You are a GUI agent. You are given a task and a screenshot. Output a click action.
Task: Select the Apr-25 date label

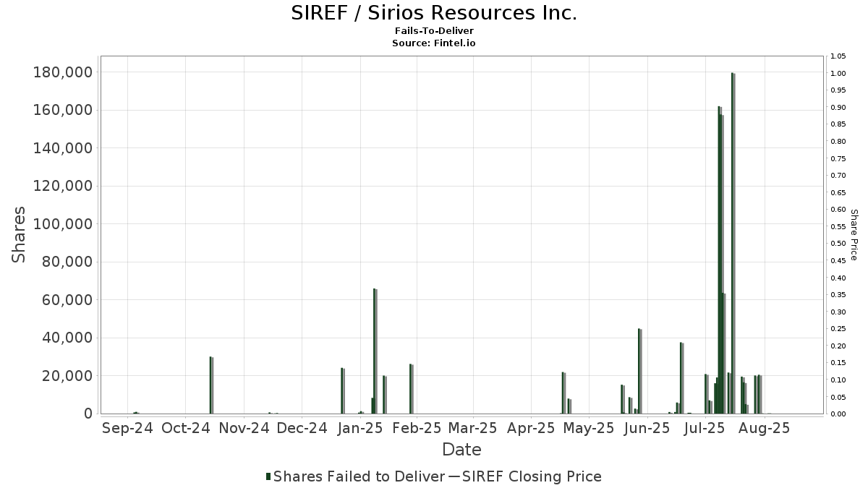[x=530, y=428]
